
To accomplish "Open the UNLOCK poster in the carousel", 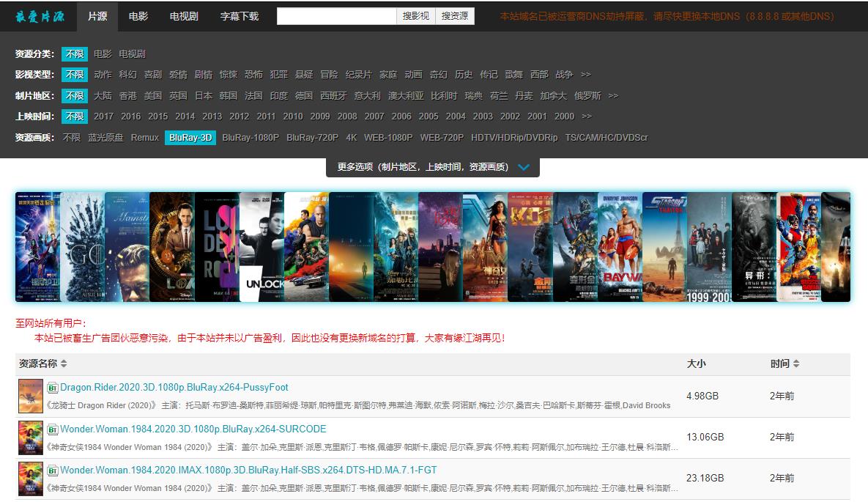I will pos(261,247).
